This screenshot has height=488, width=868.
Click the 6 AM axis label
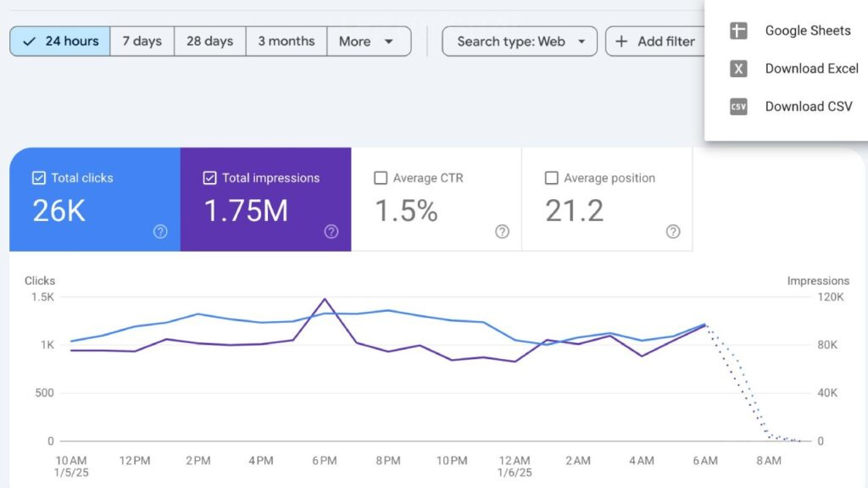[705, 460]
